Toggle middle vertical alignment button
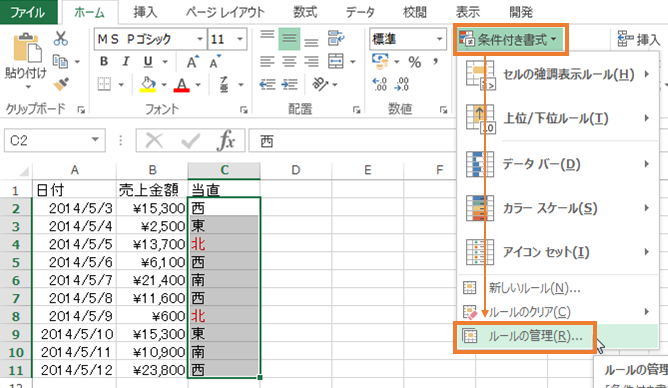 tap(289, 39)
